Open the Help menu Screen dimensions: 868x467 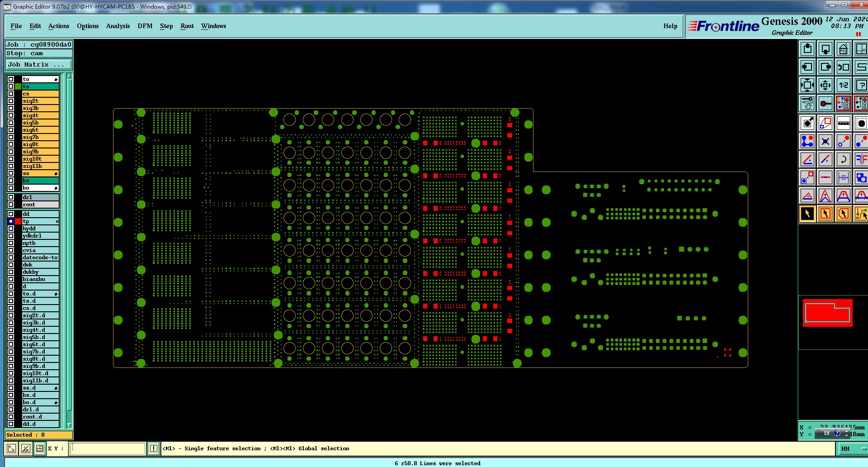pos(670,26)
